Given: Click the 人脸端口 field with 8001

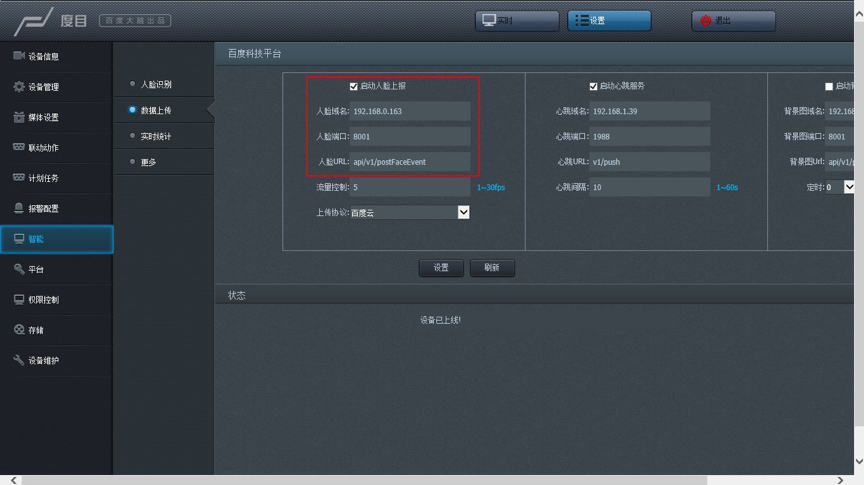Looking at the screenshot, I should (409, 136).
